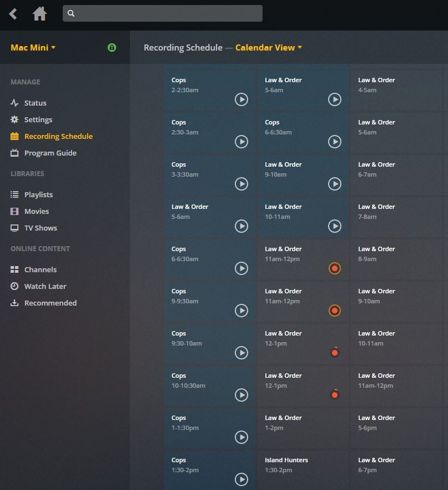Viewport: 448px width, 490px height.
Task: Play Cops 2:30-3am recording
Action: (241, 142)
